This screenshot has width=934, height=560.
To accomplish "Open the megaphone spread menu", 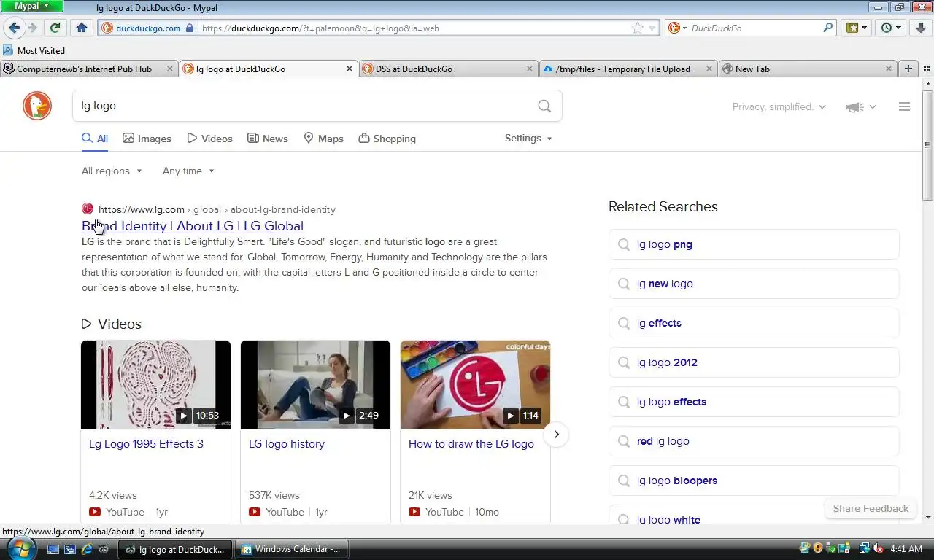I will [x=860, y=106].
